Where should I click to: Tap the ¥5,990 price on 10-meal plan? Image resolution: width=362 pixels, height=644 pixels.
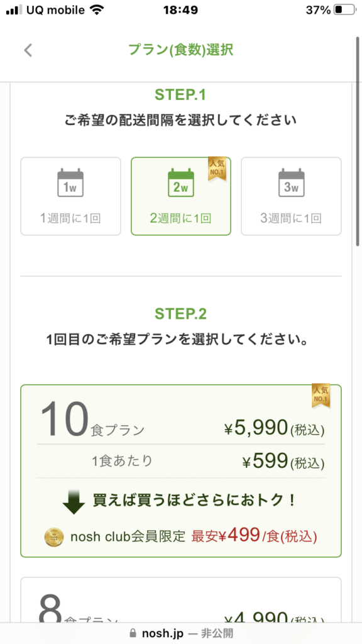pyautogui.click(x=256, y=428)
